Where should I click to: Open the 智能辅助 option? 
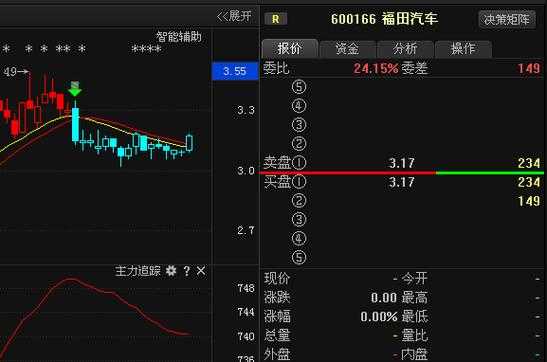click(x=179, y=36)
